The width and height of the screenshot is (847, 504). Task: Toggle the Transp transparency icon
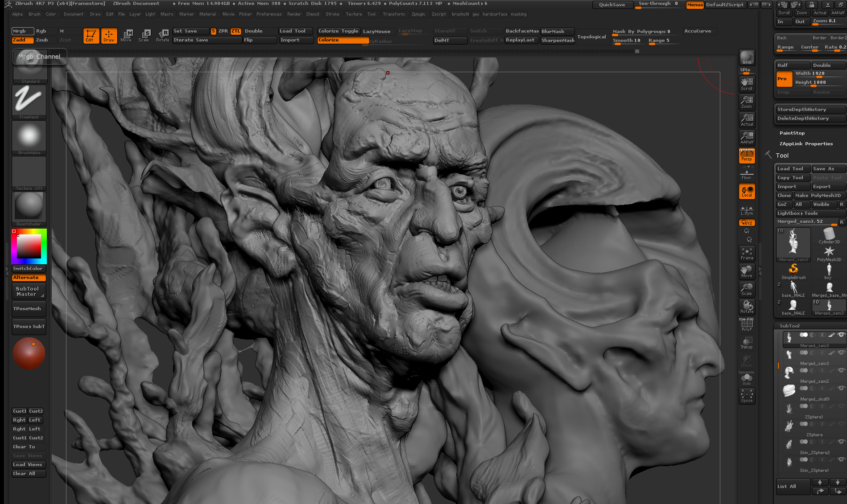tap(747, 343)
